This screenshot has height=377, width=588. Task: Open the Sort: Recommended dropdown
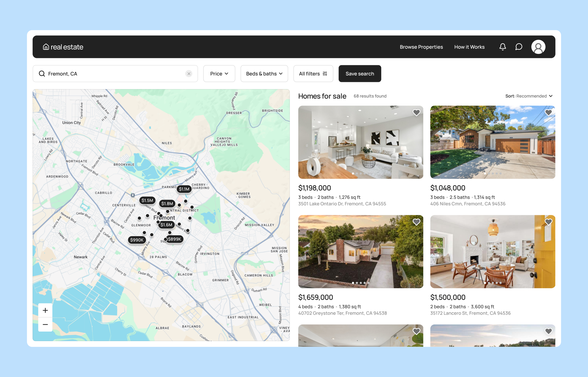529,96
